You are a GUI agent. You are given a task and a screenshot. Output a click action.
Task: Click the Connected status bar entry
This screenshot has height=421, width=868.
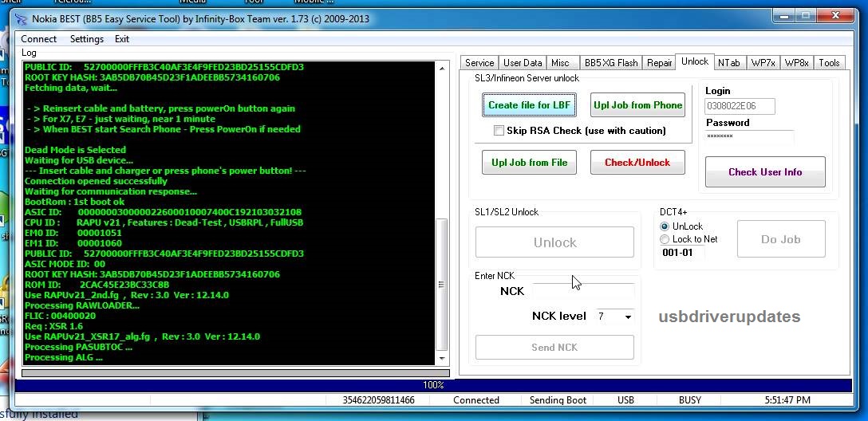tap(476, 400)
